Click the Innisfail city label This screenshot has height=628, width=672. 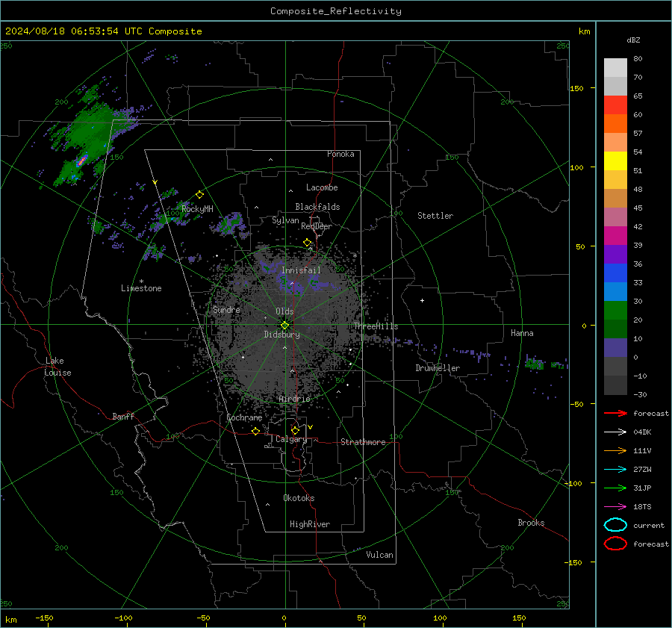point(301,270)
